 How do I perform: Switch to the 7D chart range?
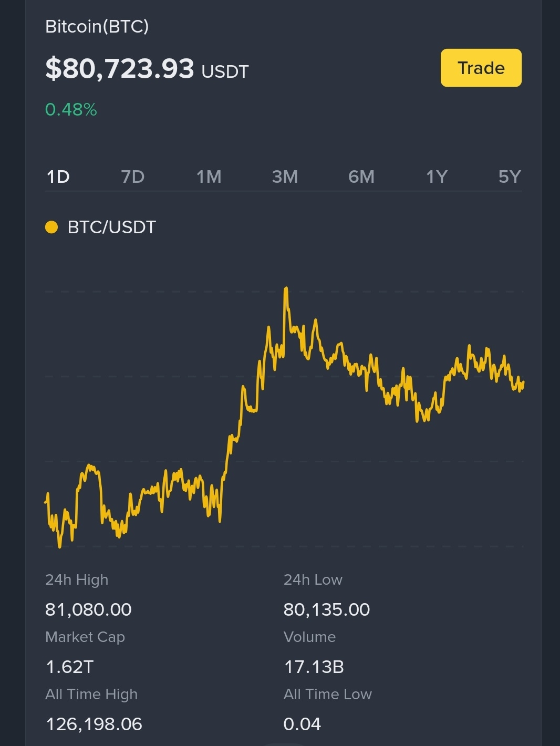[x=132, y=177]
